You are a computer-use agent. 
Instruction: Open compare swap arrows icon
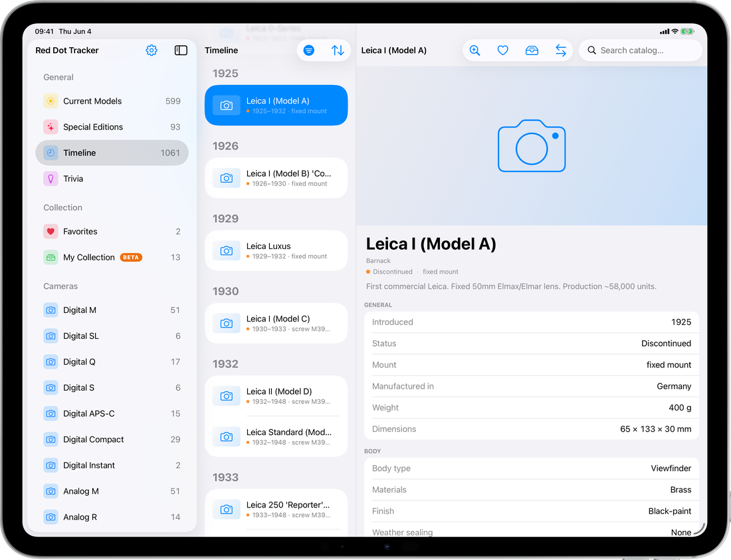pos(561,50)
